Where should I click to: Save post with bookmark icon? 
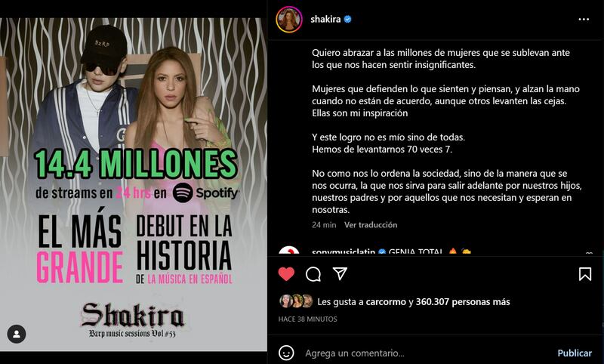coord(584,274)
